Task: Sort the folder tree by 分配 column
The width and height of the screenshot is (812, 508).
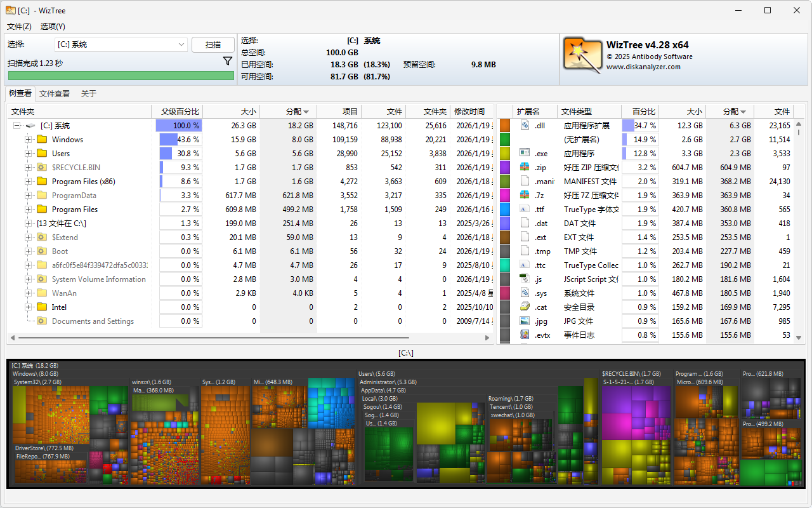Action: tap(288, 112)
